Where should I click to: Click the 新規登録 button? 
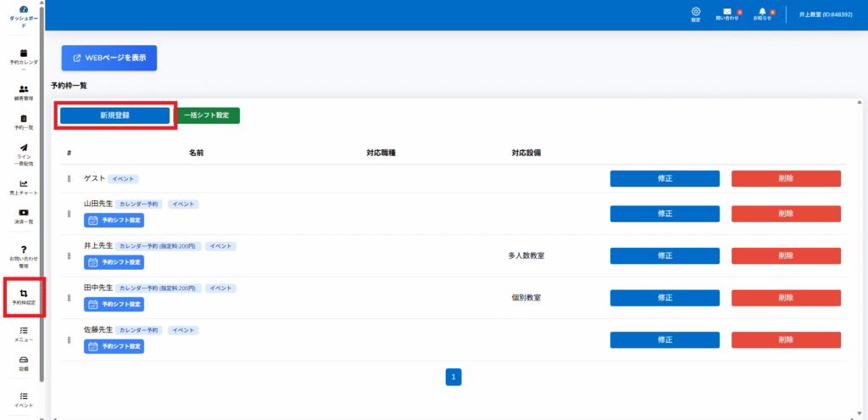click(114, 115)
